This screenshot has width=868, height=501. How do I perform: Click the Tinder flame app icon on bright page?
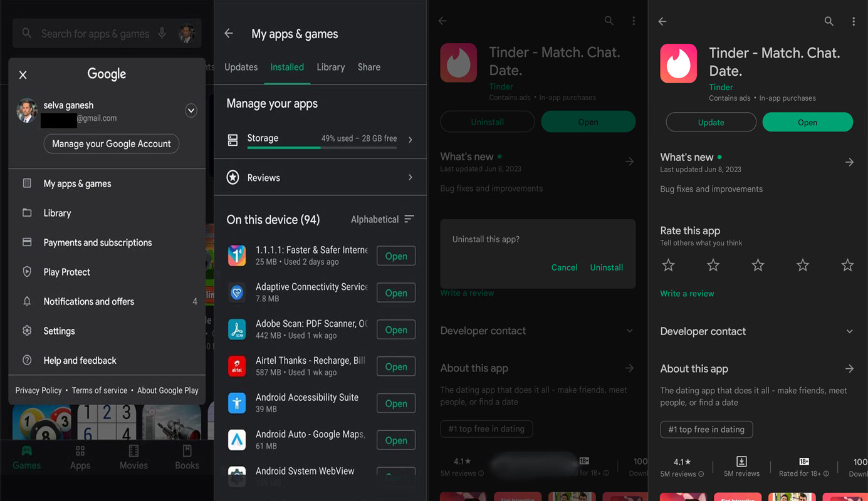click(x=678, y=63)
